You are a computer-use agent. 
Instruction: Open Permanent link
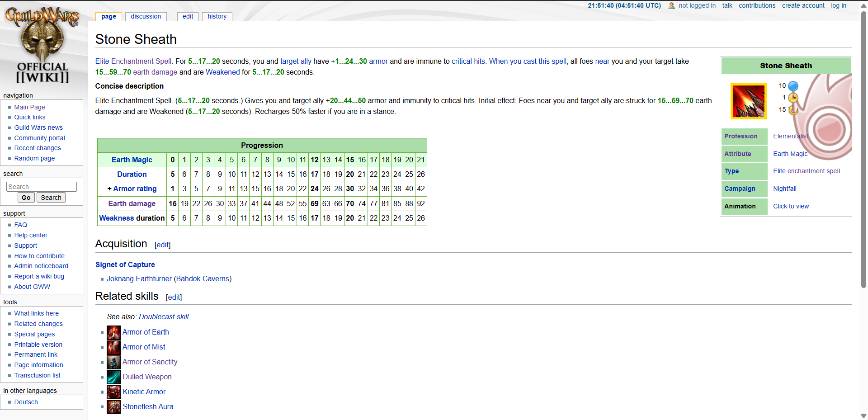(36, 354)
